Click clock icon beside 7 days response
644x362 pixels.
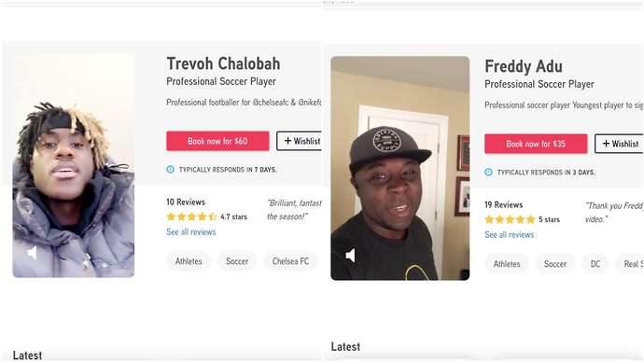pos(171,169)
